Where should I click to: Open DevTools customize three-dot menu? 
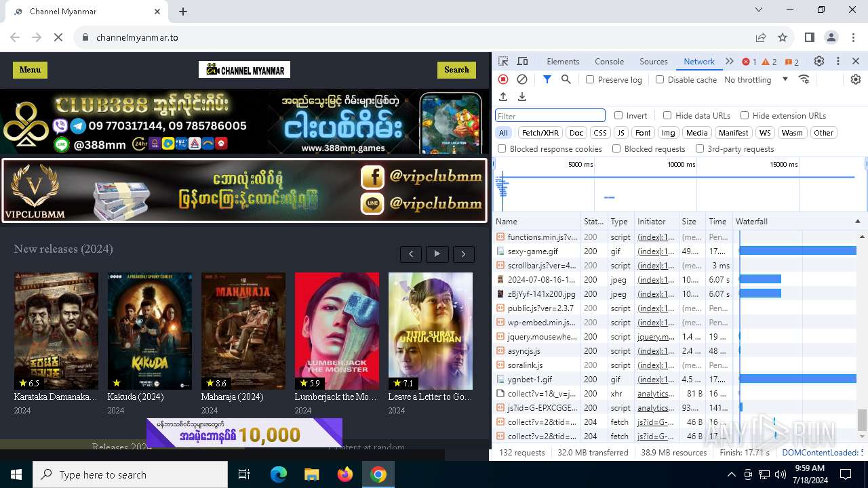click(838, 61)
